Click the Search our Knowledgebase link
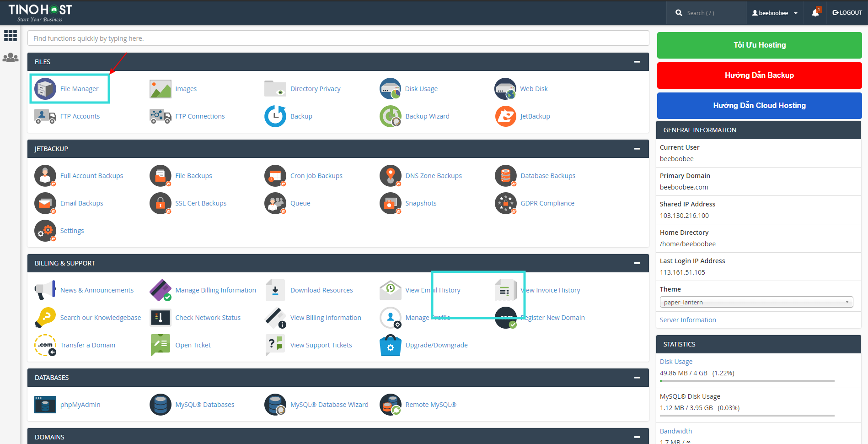 [101, 318]
